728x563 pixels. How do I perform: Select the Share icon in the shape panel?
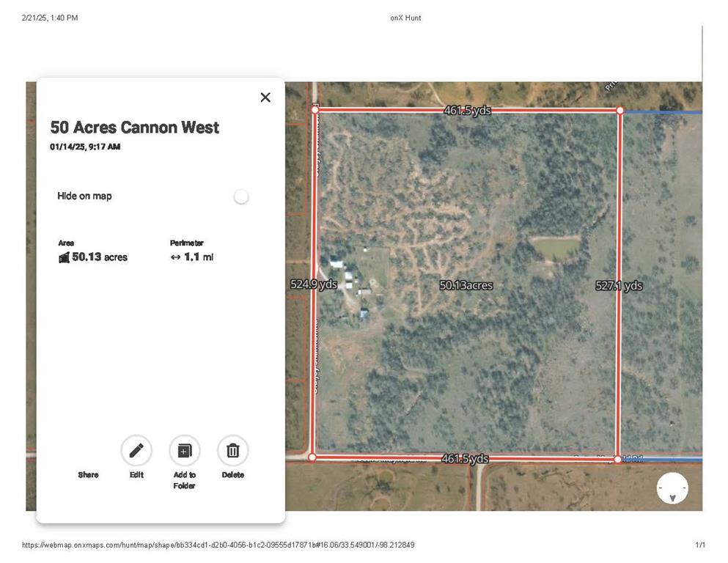(x=88, y=450)
